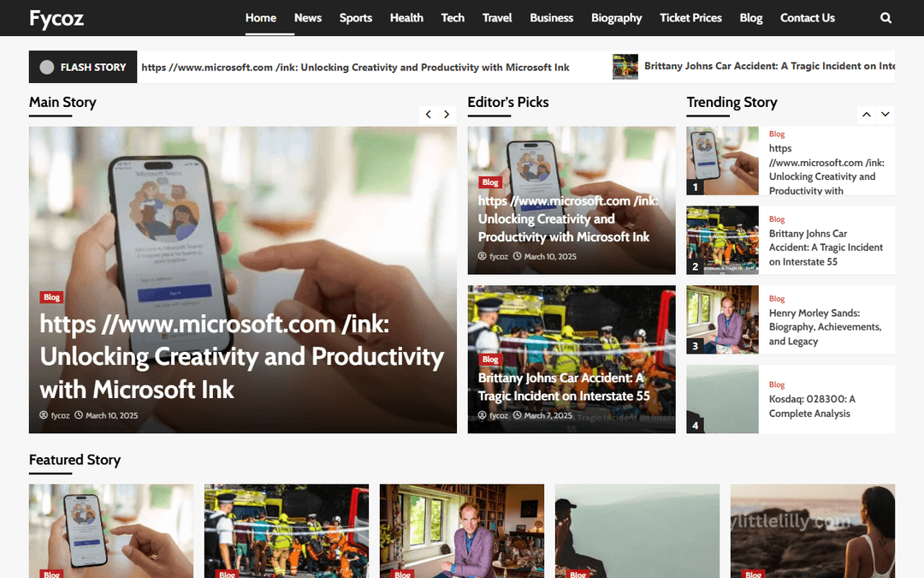Click author icon on Main Story
Viewport: 924px width, 578px height.
point(44,415)
